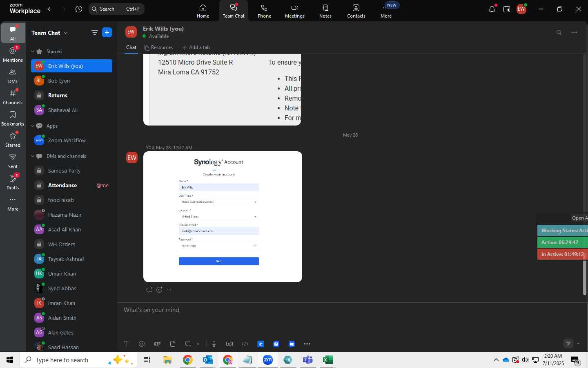Insert a code snippet
This screenshot has height=368, width=588.
pos(245,344)
